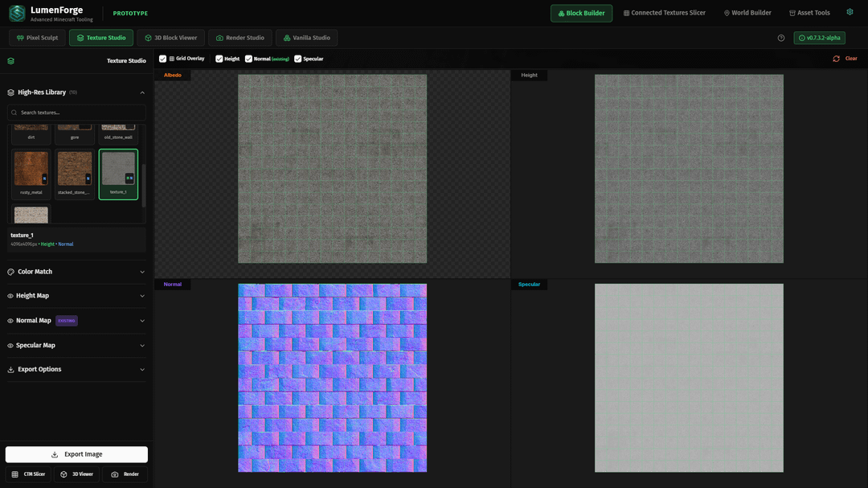This screenshot has width=868, height=488.
Task: Uncheck the Height map checkbox
Action: 219,59
